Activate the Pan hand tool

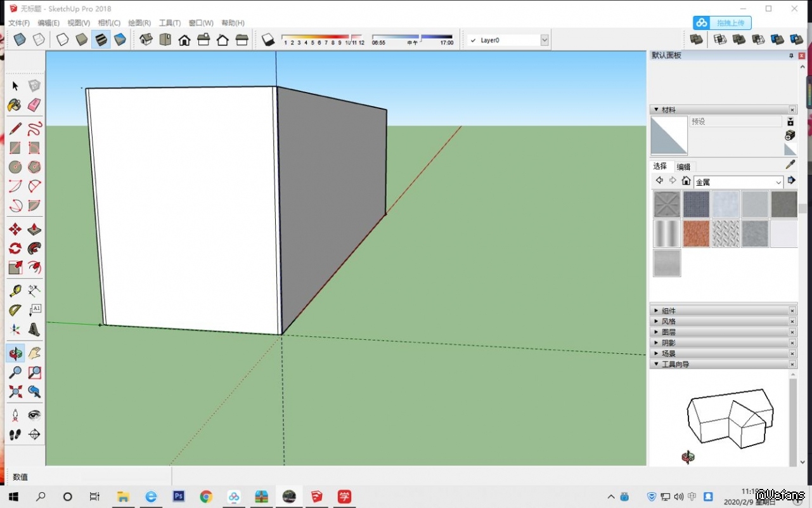tap(34, 353)
